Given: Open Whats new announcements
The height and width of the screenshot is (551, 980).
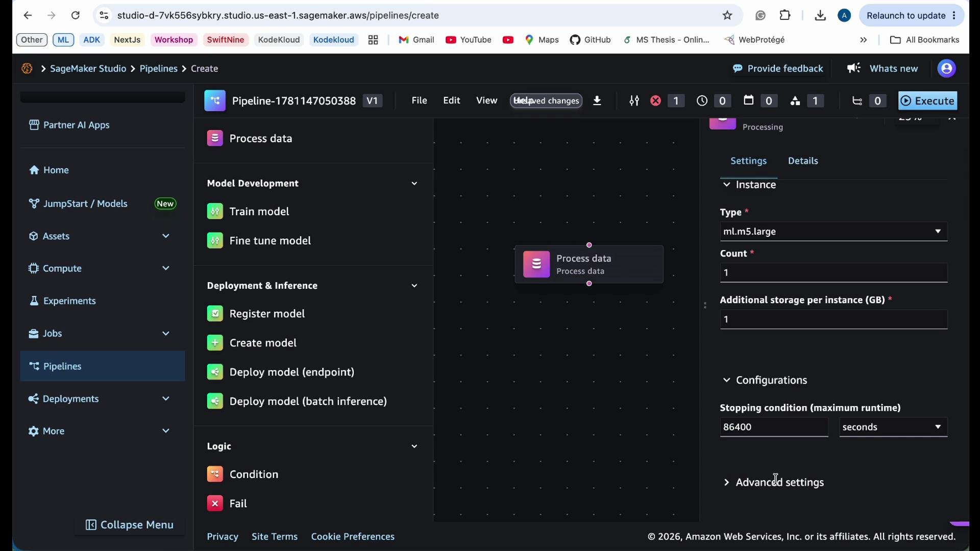Looking at the screenshot, I should (x=882, y=68).
